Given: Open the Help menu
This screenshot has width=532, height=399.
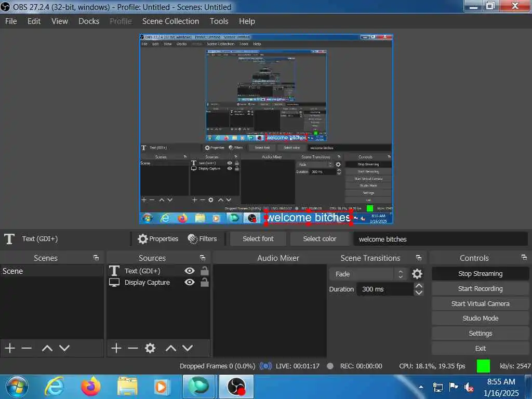Looking at the screenshot, I should click(x=247, y=21).
